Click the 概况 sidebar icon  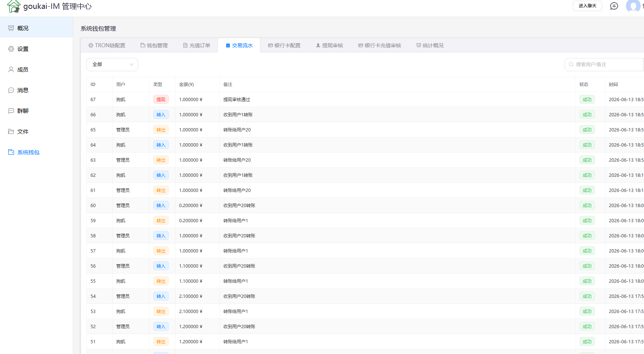tap(11, 28)
